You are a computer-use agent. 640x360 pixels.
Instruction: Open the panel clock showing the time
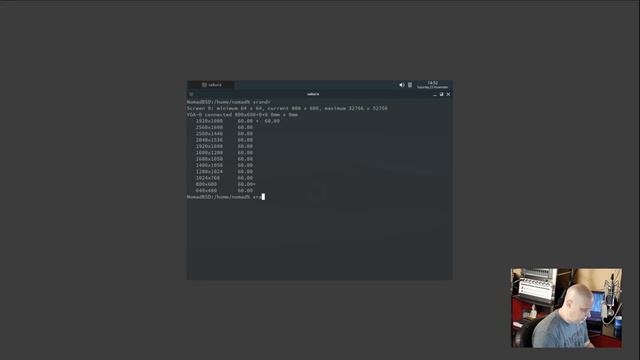[x=432, y=85]
